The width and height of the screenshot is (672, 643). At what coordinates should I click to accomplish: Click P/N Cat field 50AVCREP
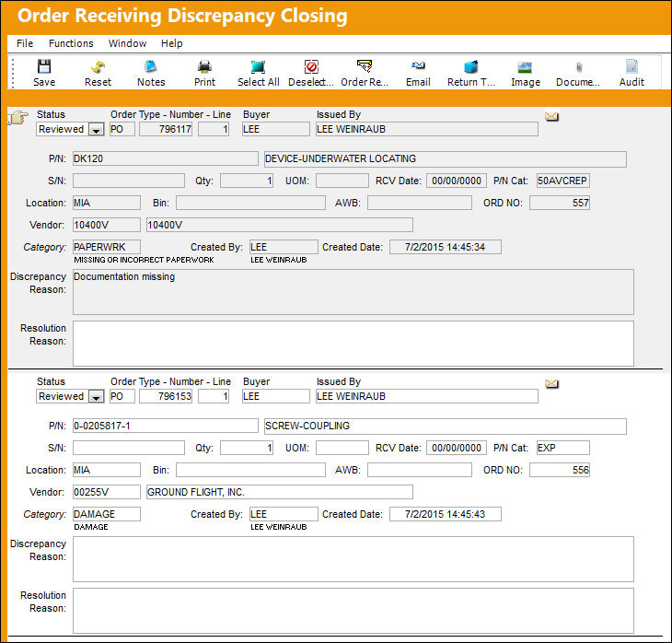pos(563,181)
